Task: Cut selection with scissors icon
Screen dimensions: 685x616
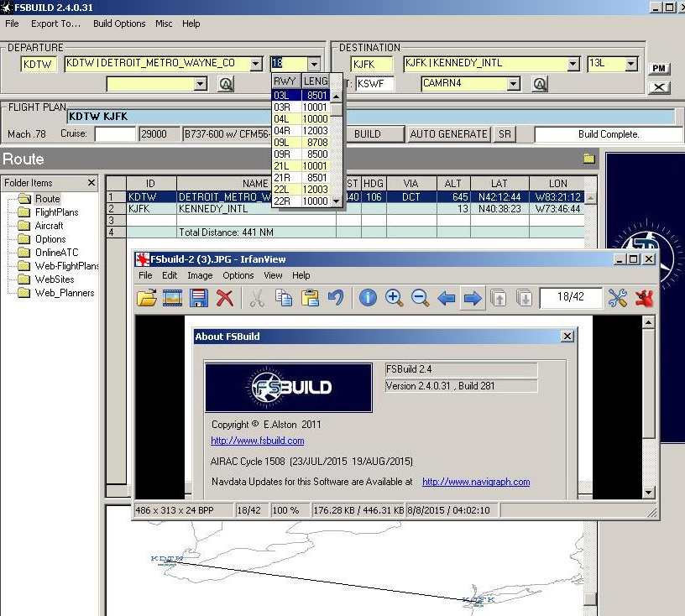Action: [x=257, y=298]
